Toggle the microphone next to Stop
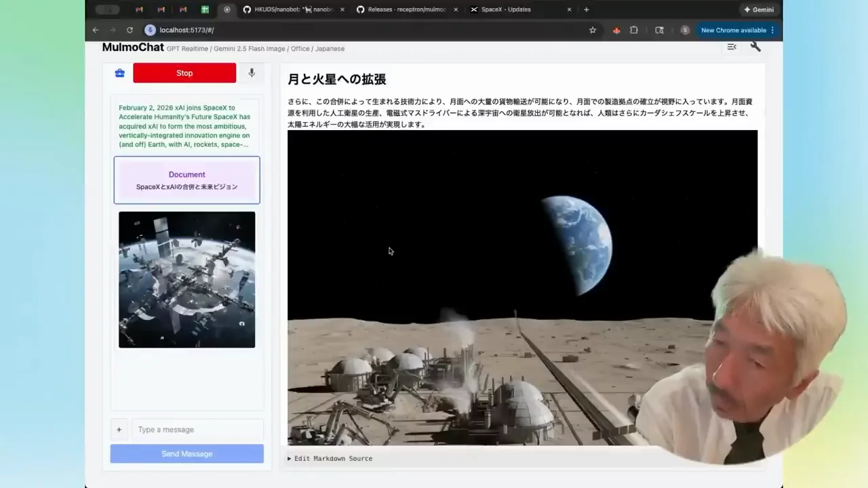868x488 pixels. [252, 73]
